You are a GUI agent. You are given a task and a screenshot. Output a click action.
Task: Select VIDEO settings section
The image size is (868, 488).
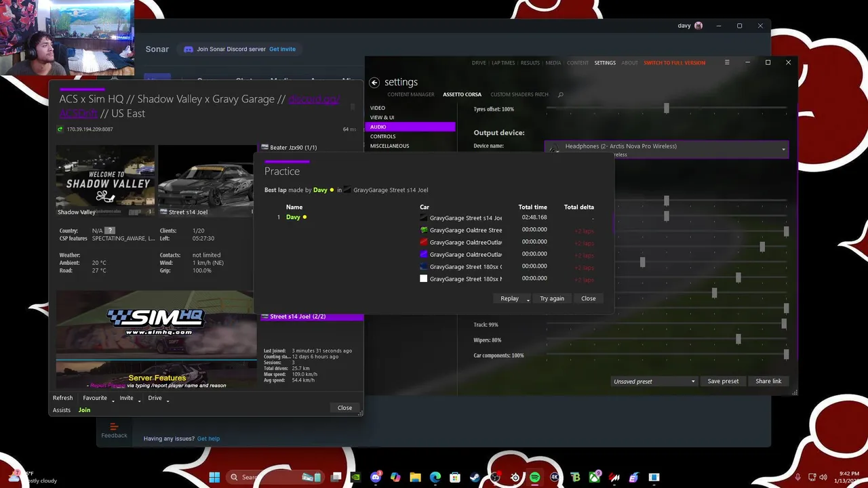[x=378, y=108]
